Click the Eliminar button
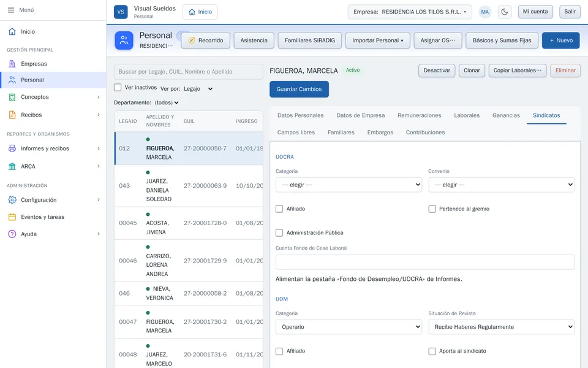Screen dimensions: 588x368 pos(565,71)
